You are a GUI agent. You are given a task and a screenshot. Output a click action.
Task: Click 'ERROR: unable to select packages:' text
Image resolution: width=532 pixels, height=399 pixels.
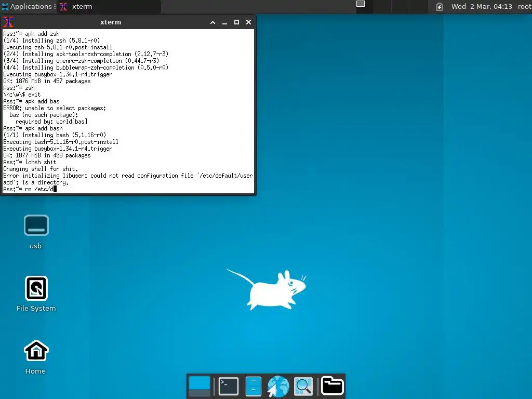point(55,108)
